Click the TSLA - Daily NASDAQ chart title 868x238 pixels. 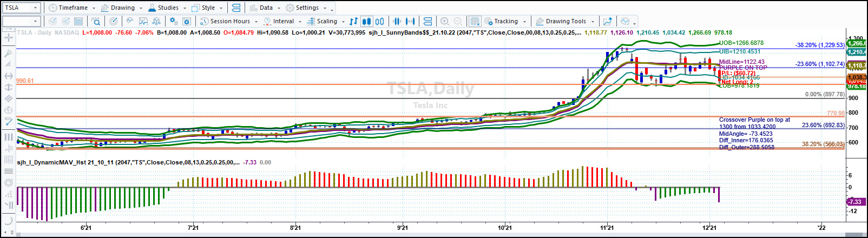48,32
